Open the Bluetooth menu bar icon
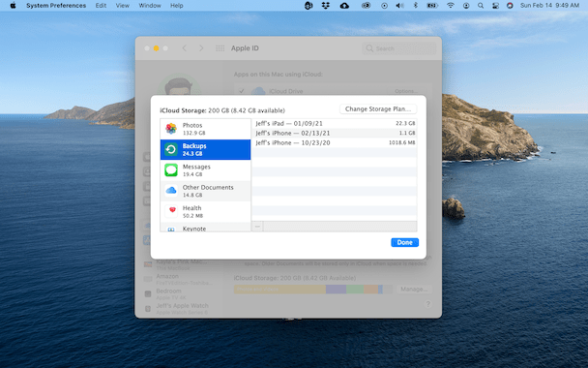This screenshot has height=368, width=588. tap(415, 5)
